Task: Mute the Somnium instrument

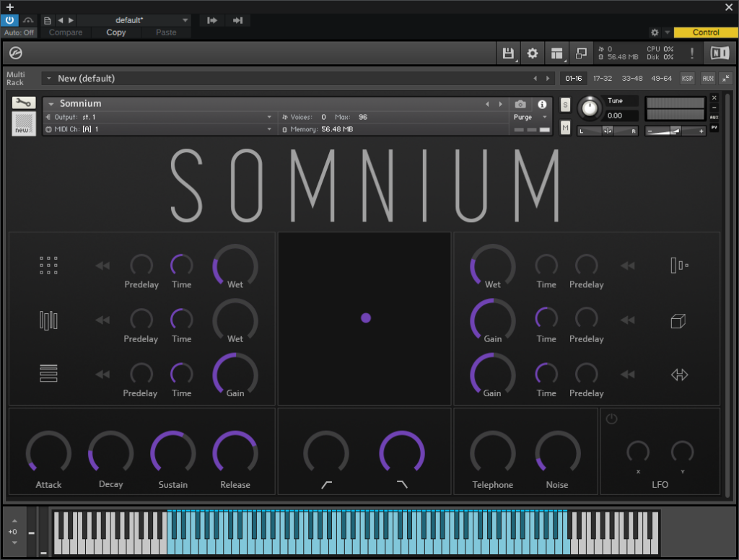Action: coord(565,127)
